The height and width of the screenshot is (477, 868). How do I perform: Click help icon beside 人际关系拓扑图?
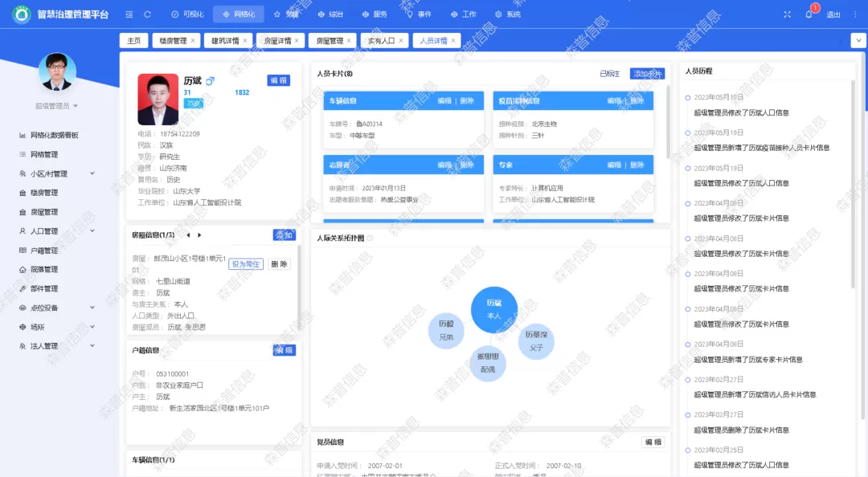370,238
